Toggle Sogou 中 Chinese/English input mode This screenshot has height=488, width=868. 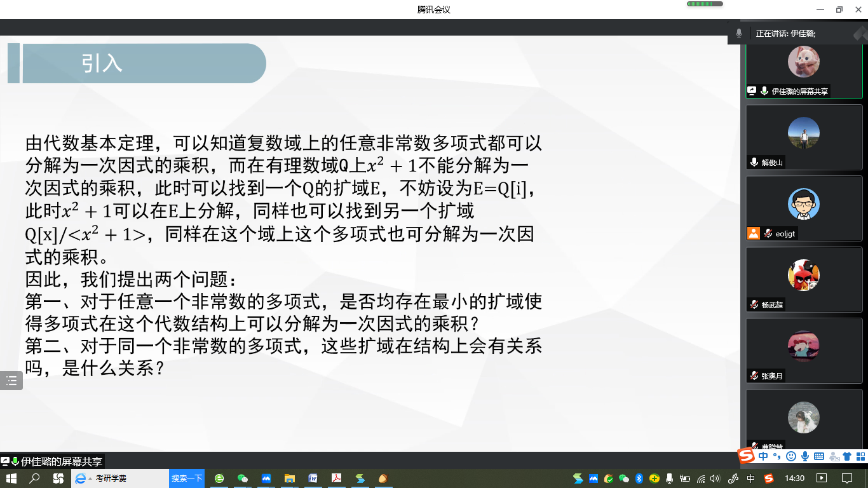(x=763, y=456)
